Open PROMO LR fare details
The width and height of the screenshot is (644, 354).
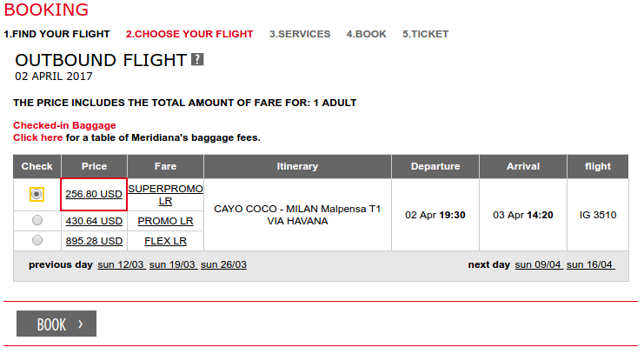[165, 221]
